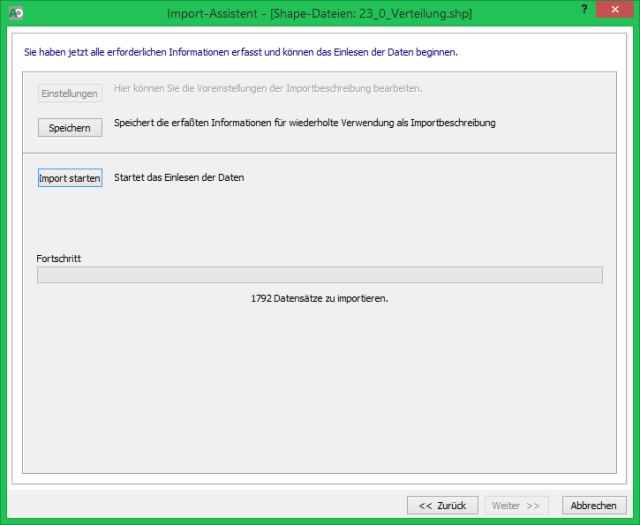Click the empty footer area left of Zurück
The height and width of the screenshot is (525, 640).
pos(200,505)
